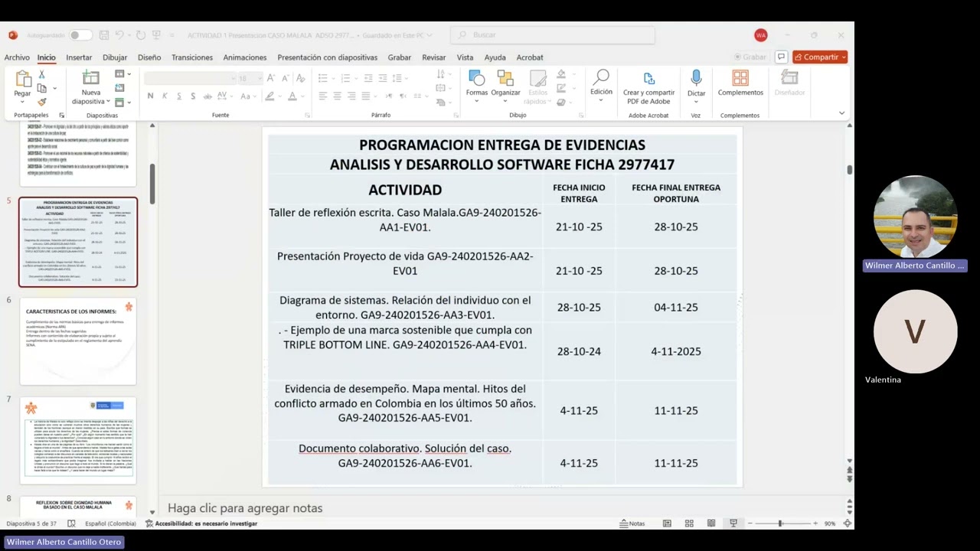Open Complementos add-ins icon
The width and height of the screenshot is (980, 551).
(x=740, y=77)
